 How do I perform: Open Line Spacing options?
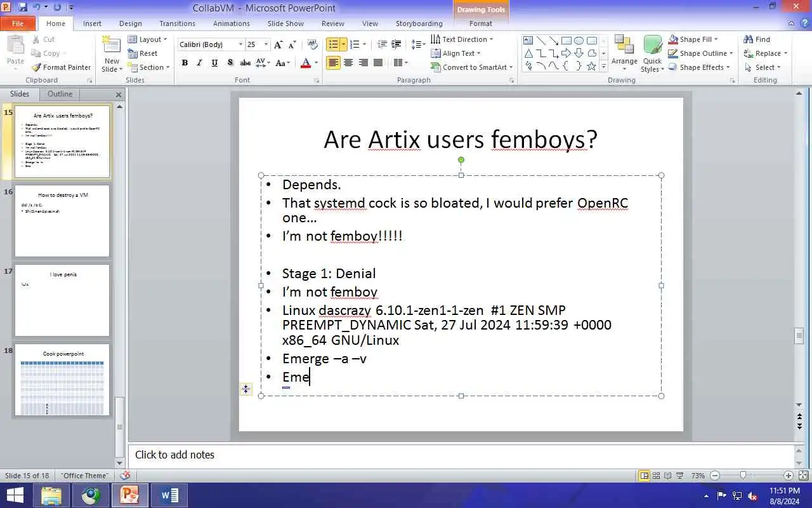[418, 44]
